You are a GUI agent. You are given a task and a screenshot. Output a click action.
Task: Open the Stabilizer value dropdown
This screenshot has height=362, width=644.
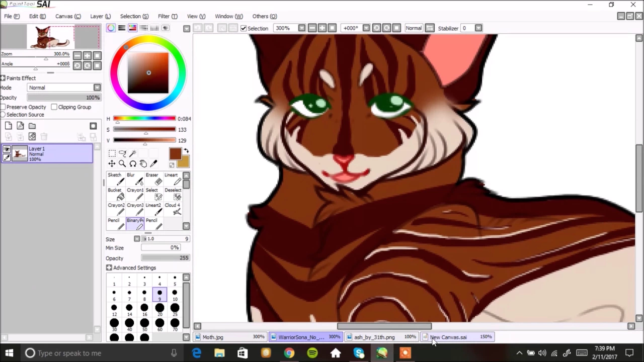(478, 28)
